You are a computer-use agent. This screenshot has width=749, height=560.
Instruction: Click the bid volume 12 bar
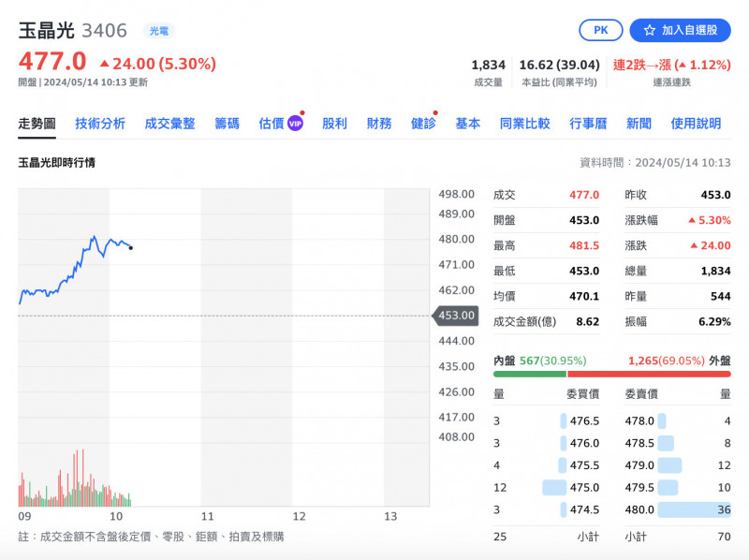click(554, 487)
